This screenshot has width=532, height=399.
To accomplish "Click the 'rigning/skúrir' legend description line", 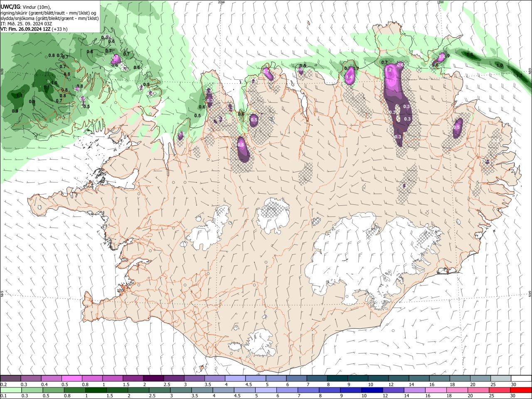I will coord(48,12).
